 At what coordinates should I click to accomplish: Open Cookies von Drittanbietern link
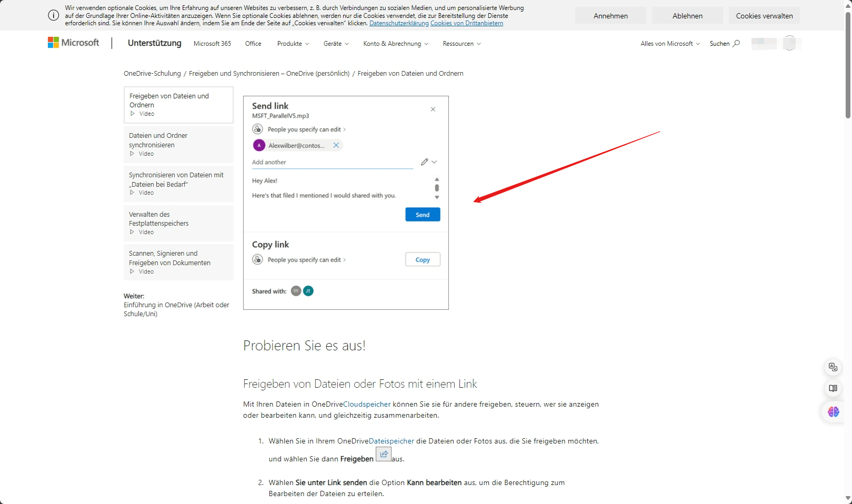pyautogui.click(x=467, y=23)
